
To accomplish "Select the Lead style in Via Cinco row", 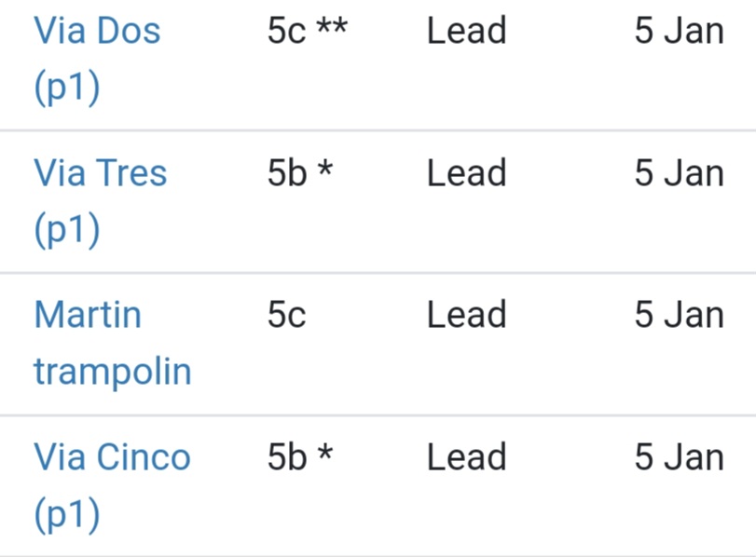I will point(466,457).
